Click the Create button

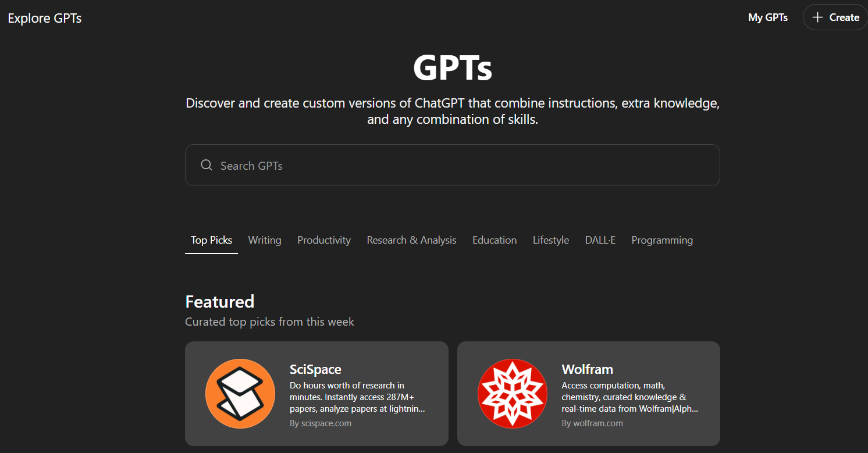(835, 17)
